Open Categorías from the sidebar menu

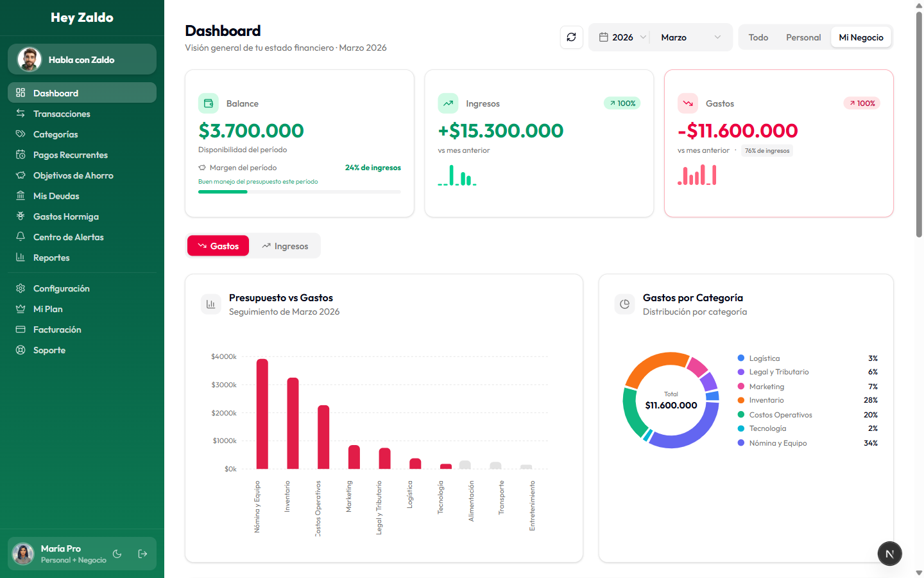[x=21, y=134]
